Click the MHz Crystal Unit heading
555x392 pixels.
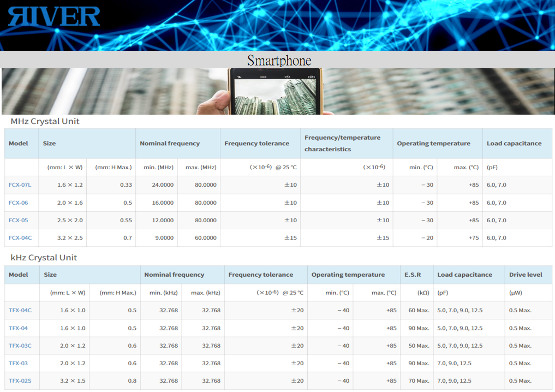pyautogui.click(x=45, y=121)
